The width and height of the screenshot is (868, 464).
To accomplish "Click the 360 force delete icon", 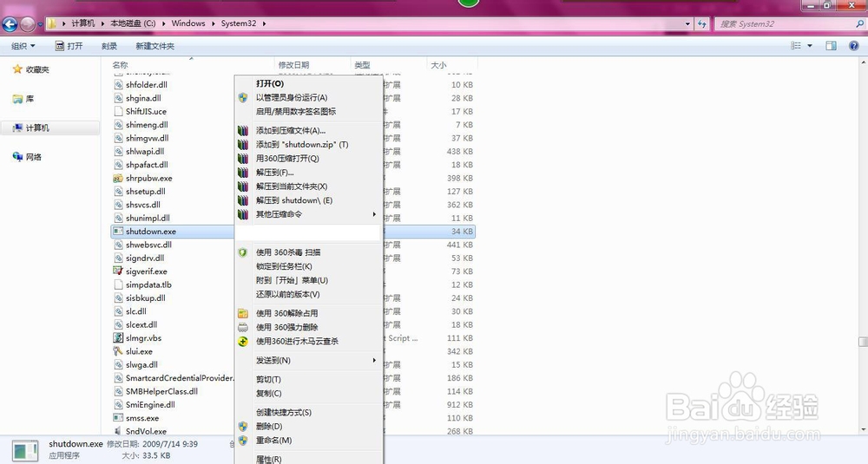I will pos(243,327).
